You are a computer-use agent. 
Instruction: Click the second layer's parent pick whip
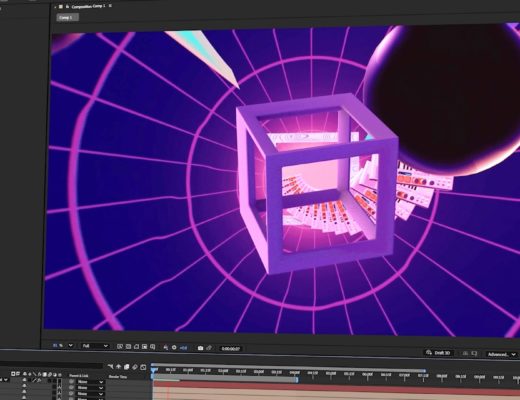[71, 387]
